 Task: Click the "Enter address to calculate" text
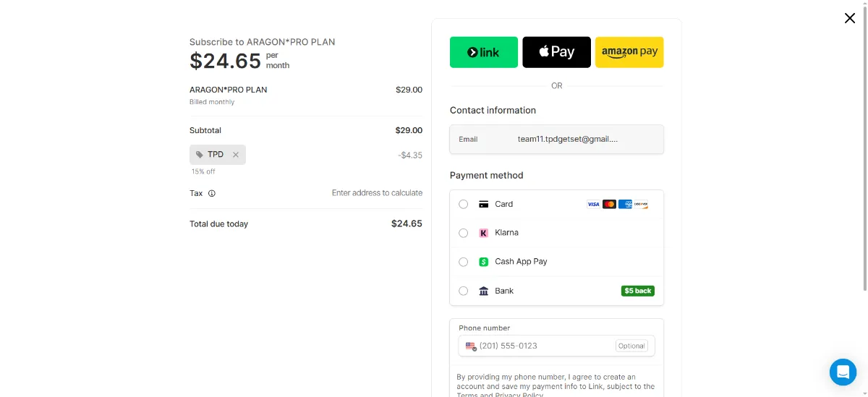click(377, 193)
